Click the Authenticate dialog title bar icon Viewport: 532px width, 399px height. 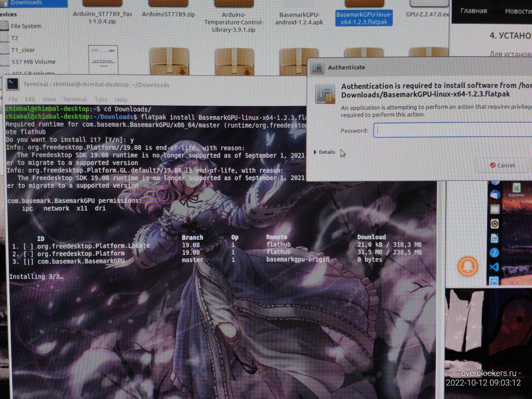318,67
